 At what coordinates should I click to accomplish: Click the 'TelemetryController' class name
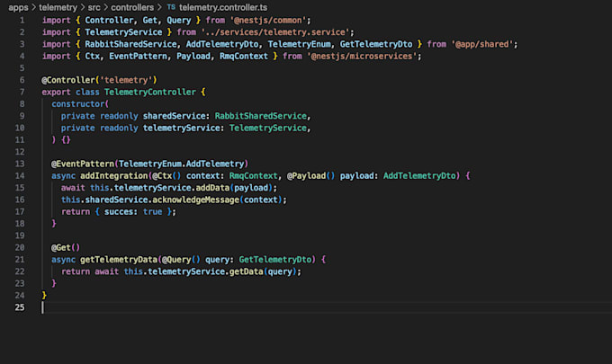[150, 92]
